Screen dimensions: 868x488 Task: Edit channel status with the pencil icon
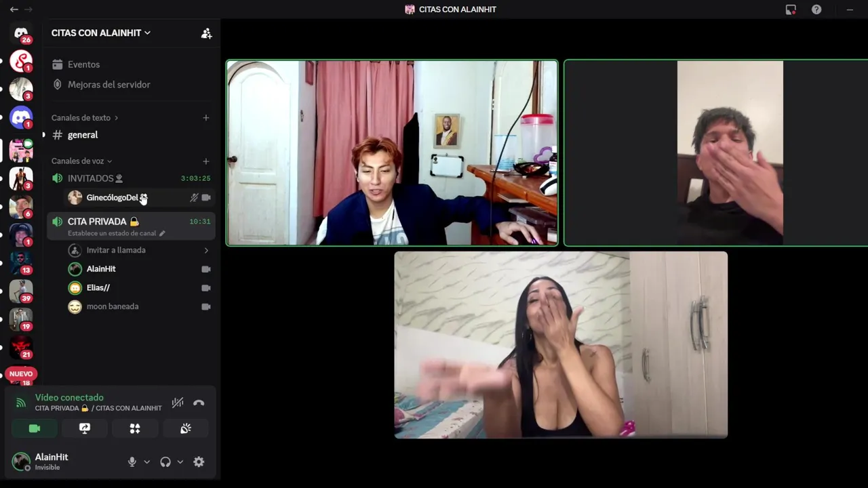pos(162,233)
